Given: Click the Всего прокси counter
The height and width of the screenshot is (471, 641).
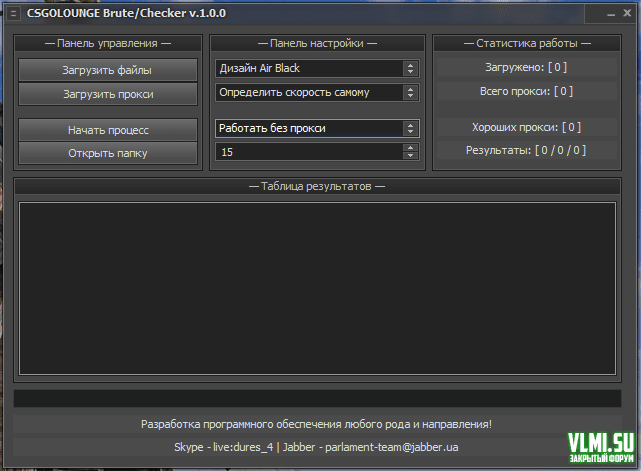Looking at the screenshot, I should point(525,91).
